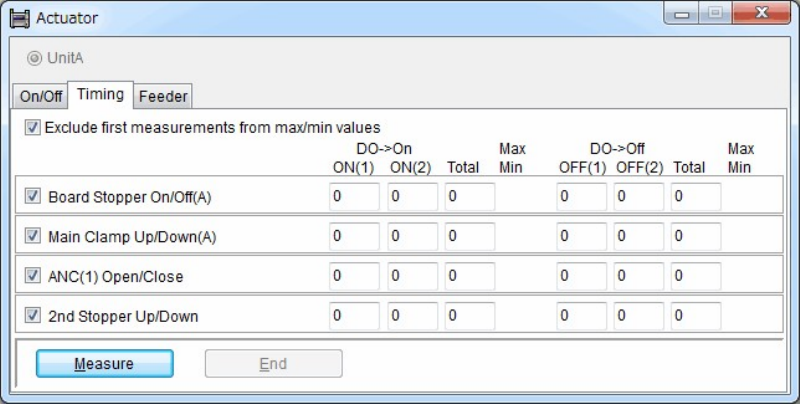Minimize the Actuator window
800x404 pixels.
click(685, 15)
